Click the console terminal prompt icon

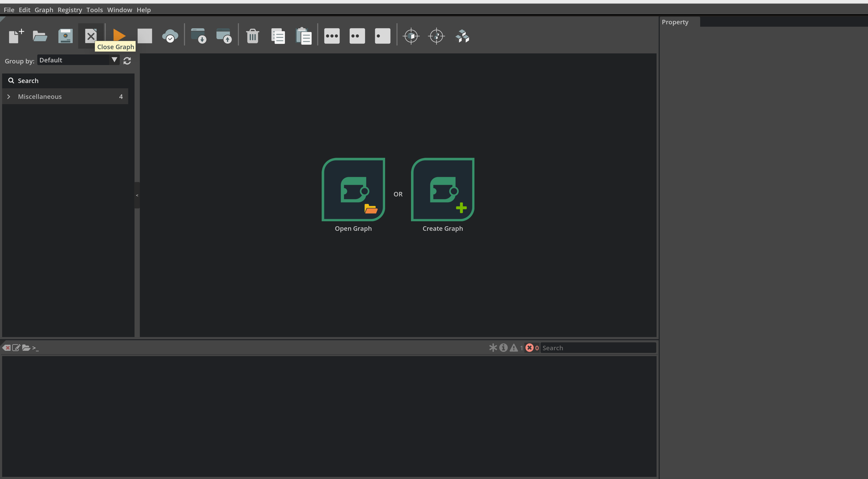coord(35,348)
